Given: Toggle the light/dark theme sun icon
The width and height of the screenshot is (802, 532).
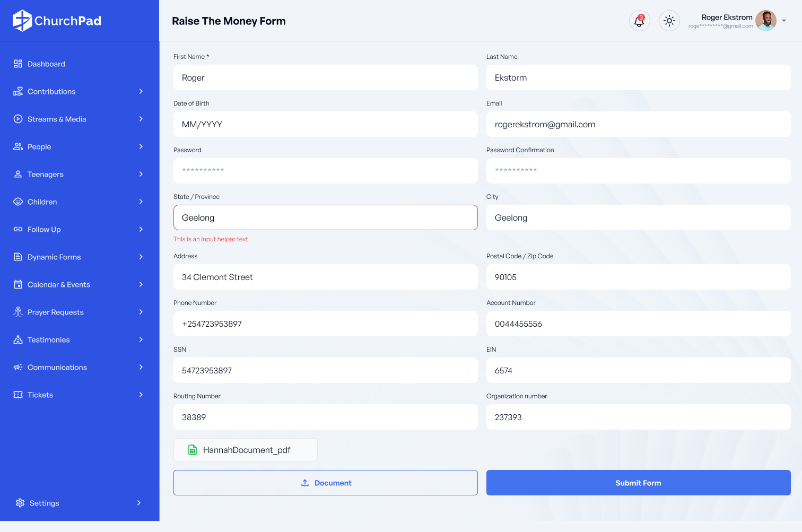Looking at the screenshot, I should (x=669, y=21).
